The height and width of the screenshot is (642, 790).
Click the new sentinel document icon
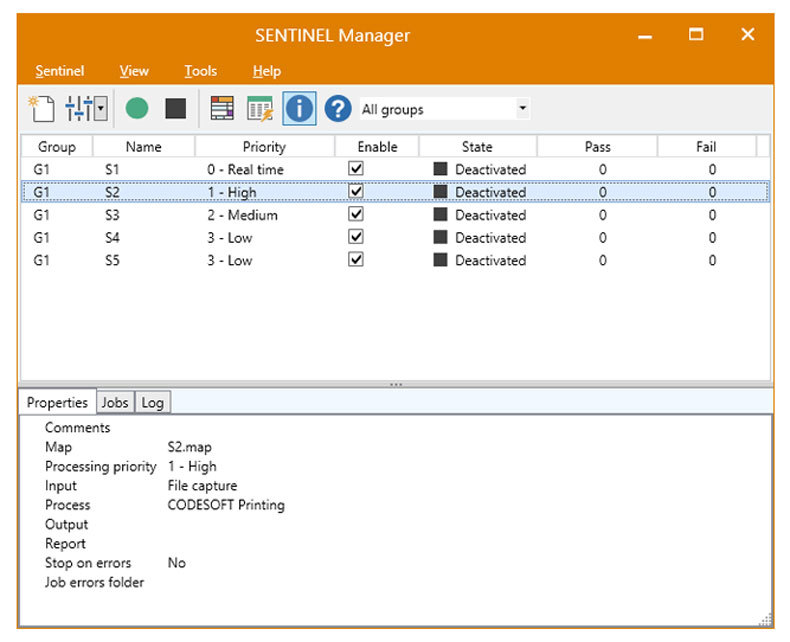tap(40, 108)
